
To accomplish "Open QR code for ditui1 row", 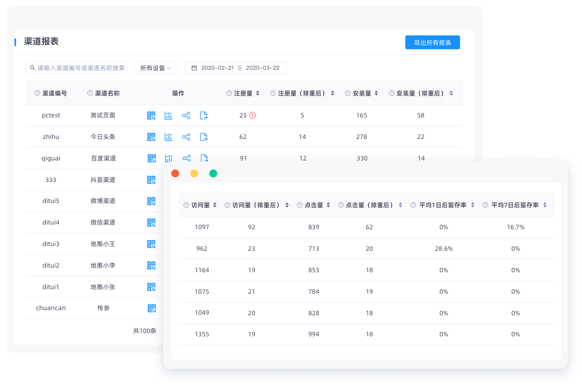I will (151, 287).
